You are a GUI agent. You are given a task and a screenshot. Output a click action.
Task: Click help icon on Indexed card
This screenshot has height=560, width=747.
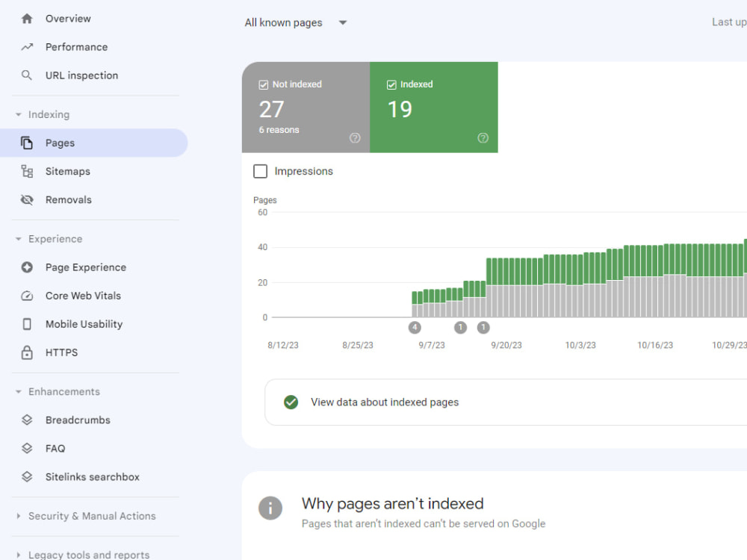point(483,138)
